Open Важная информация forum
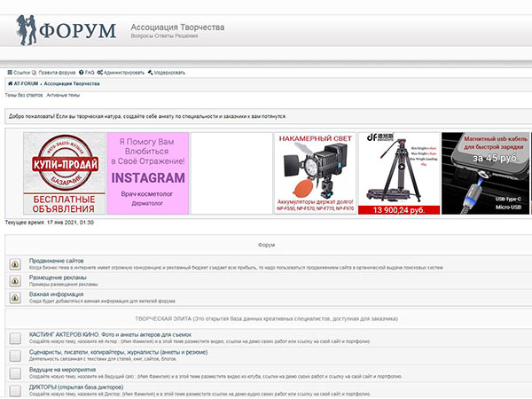The height and width of the screenshot is (399, 532). (x=57, y=294)
